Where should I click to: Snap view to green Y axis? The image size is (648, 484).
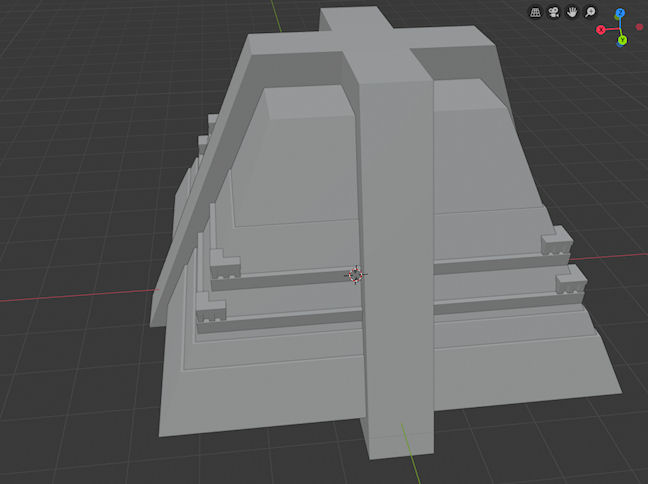pyautogui.click(x=622, y=40)
